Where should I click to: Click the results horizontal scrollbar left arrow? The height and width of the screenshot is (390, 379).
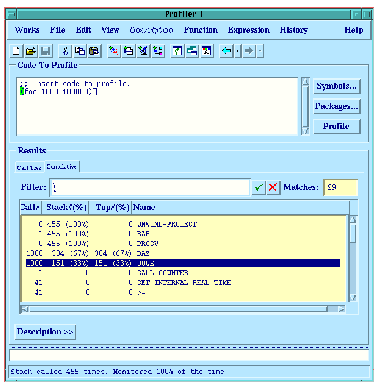coord(25,309)
